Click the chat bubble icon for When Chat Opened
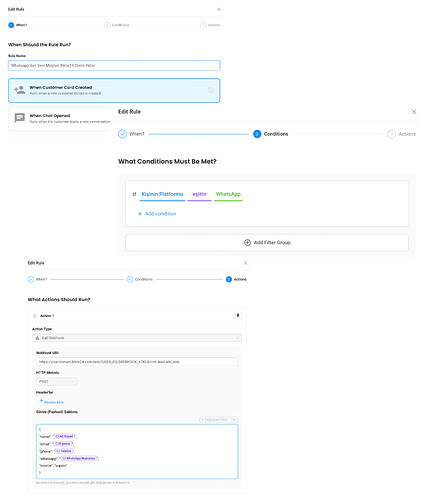This screenshot has height=500, width=423. tap(20, 118)
